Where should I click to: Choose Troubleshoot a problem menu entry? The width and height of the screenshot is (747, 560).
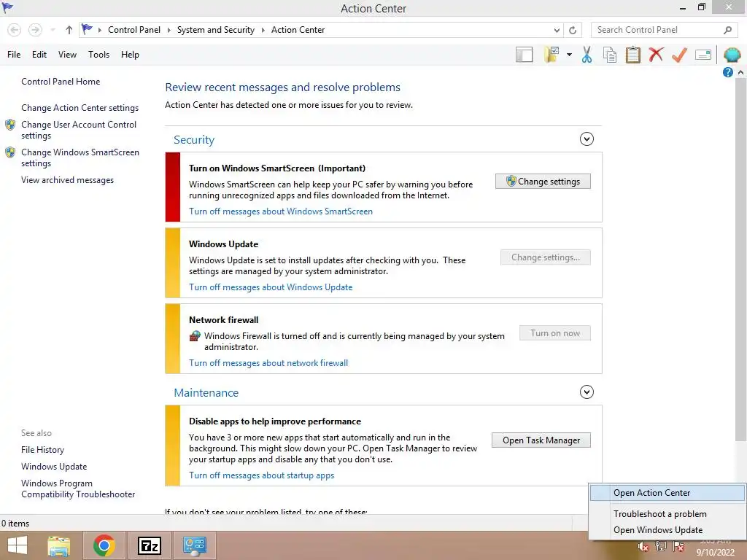coord(667,514)
